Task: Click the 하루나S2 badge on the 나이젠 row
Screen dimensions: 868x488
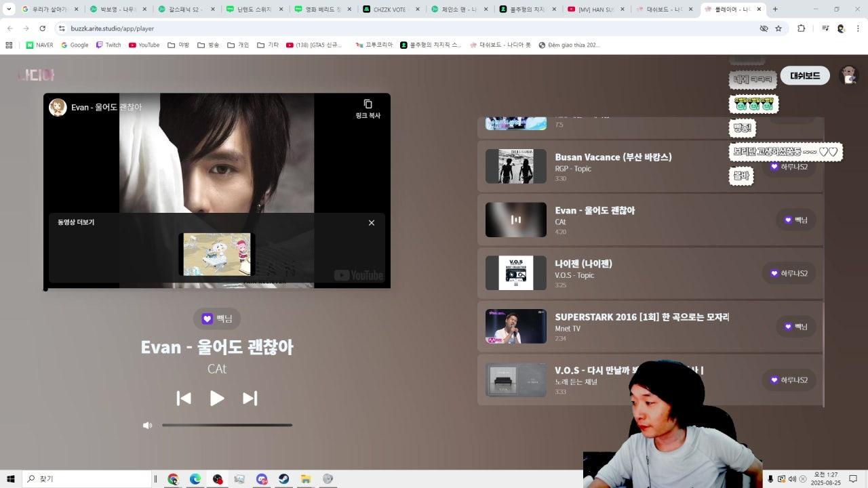Action: 789,273
